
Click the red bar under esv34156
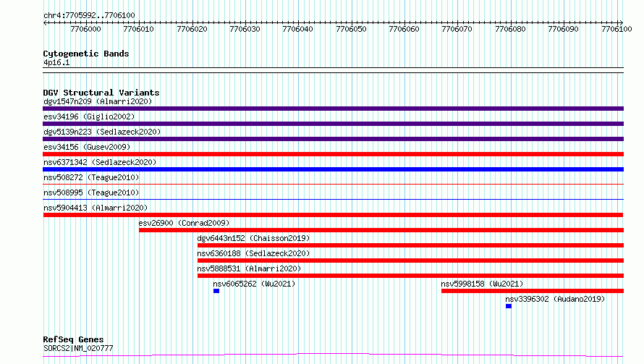click(333, 154)
